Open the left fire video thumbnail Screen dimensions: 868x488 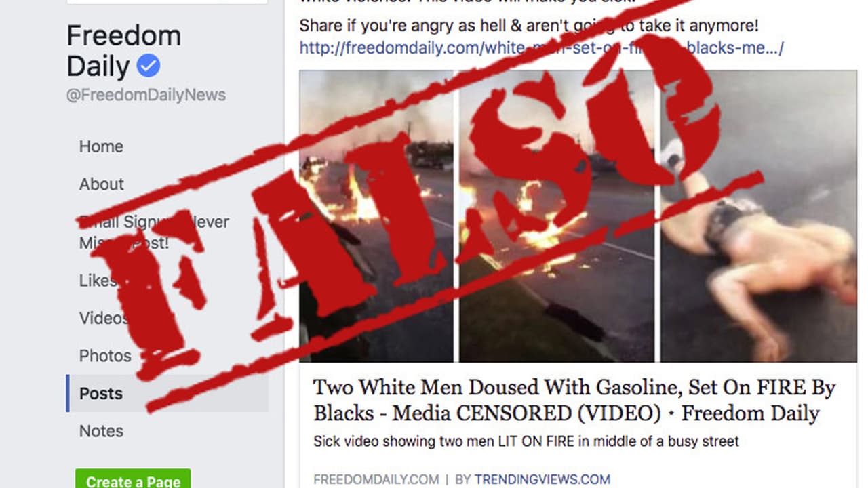376,216
